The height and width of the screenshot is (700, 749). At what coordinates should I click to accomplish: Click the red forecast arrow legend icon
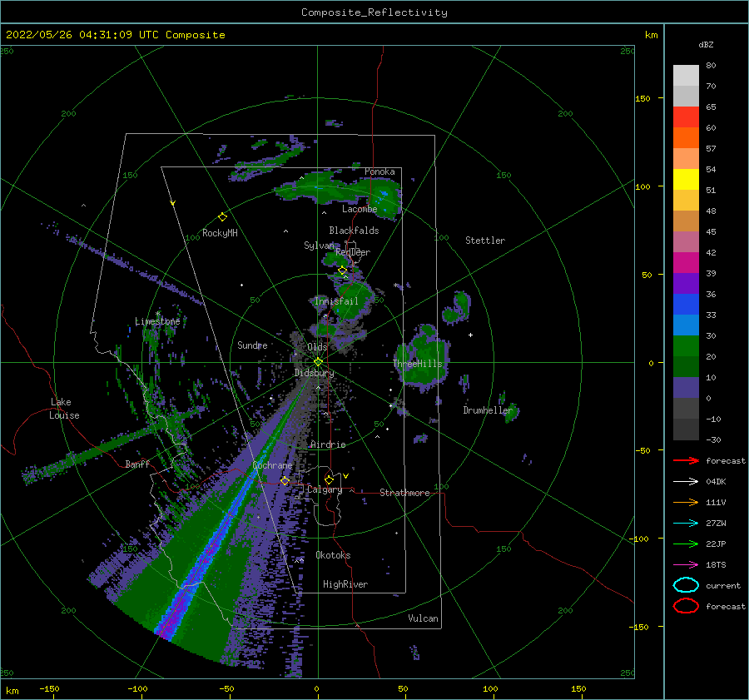[686, 460]
